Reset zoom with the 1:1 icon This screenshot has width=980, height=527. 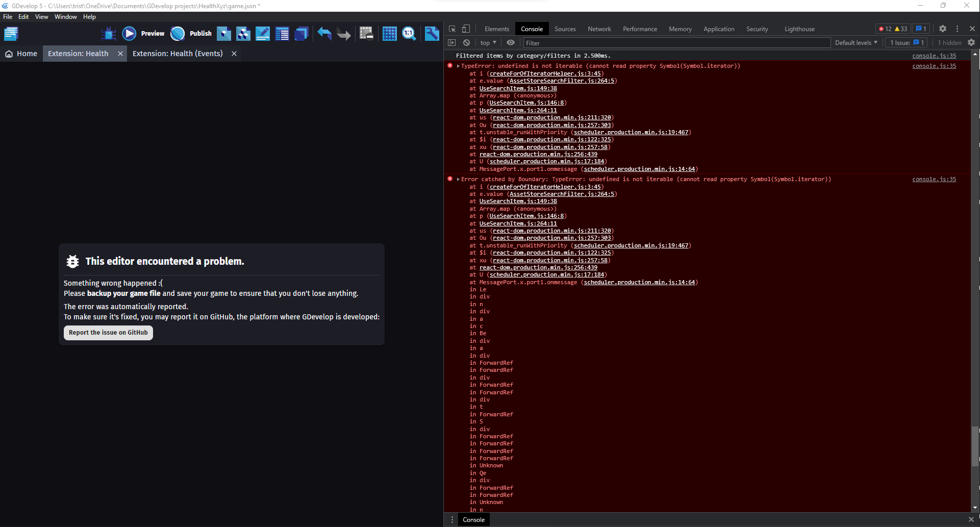click(409, 34)
